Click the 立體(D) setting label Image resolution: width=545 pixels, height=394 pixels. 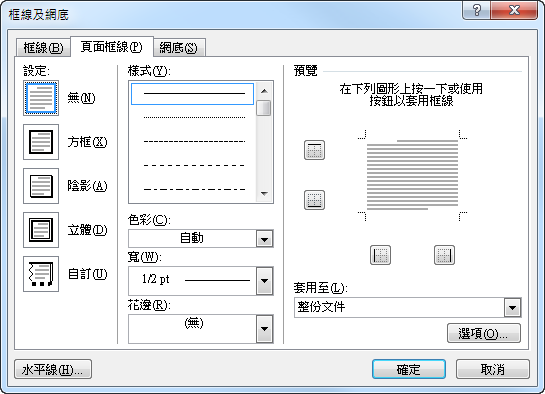(x=87, y=230)
